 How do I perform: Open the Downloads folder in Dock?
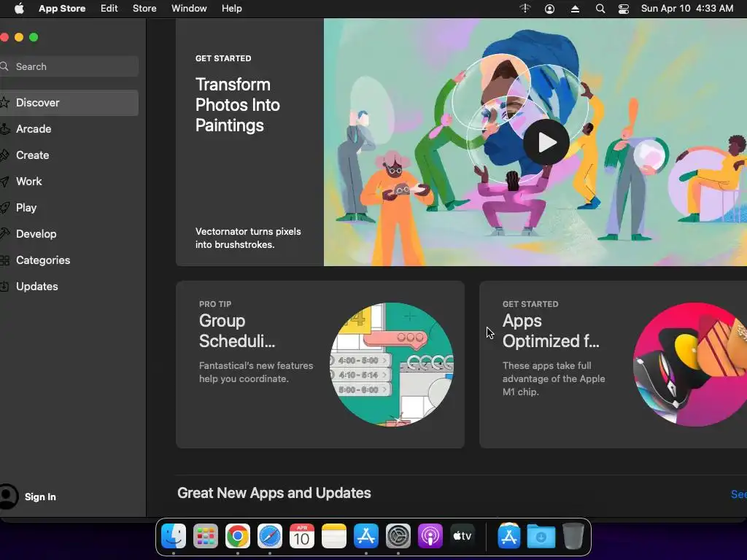[541, 536]
